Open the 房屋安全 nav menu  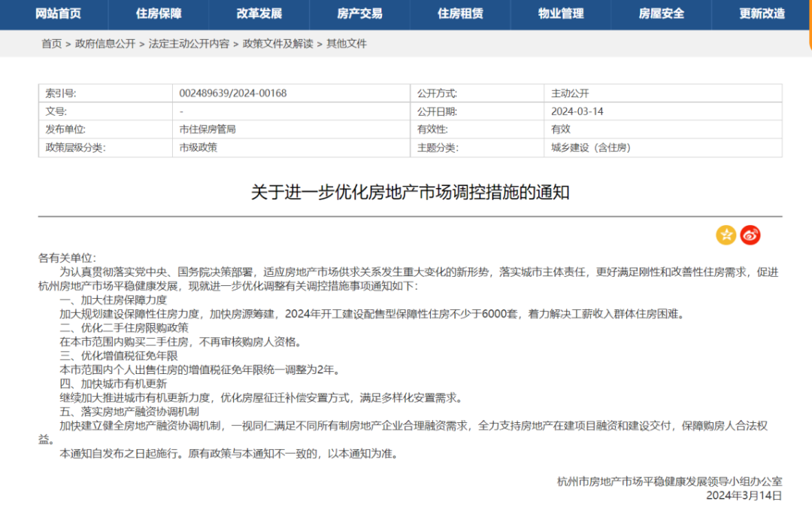(661, 14)
